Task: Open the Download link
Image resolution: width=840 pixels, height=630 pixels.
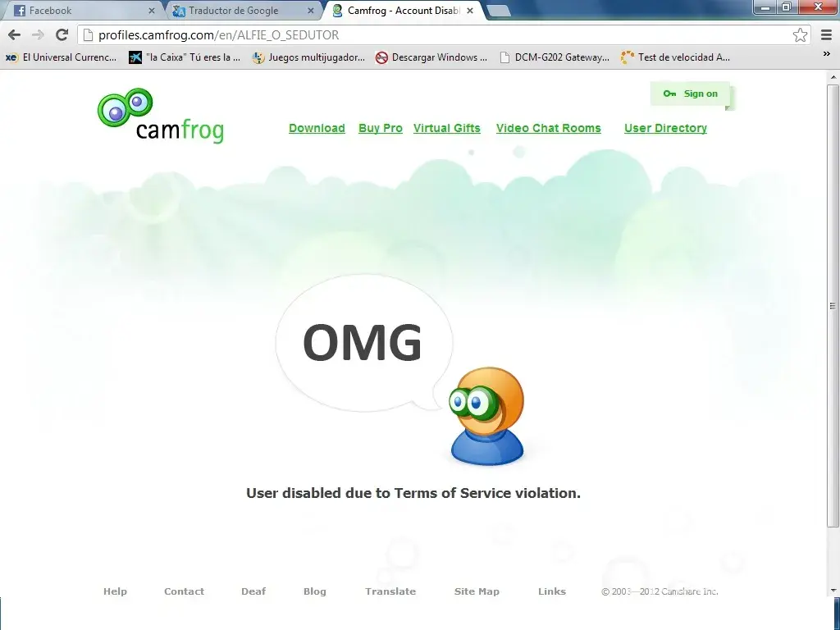Action: [317, 128]
